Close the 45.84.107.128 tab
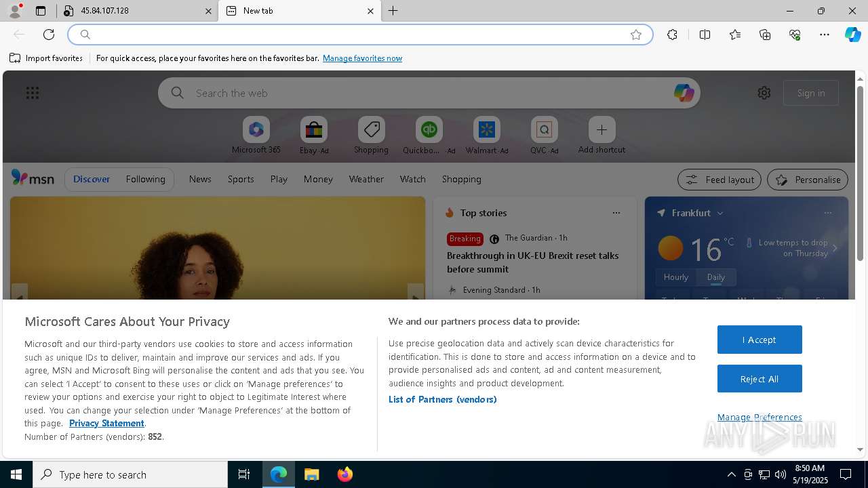Screen dimensions: 868x488 pos(209,11)
